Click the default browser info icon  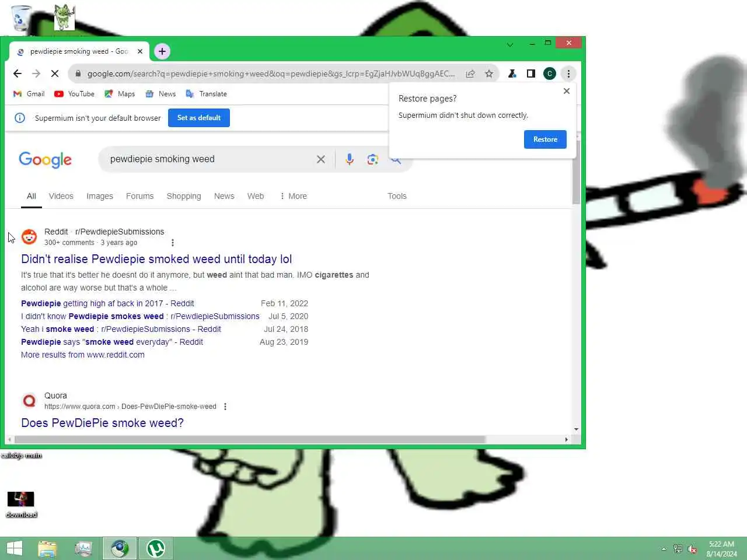pos(20,118)
